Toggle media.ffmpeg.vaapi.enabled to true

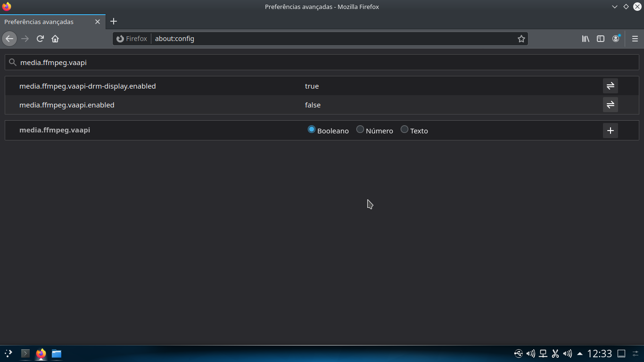[610, 105]
